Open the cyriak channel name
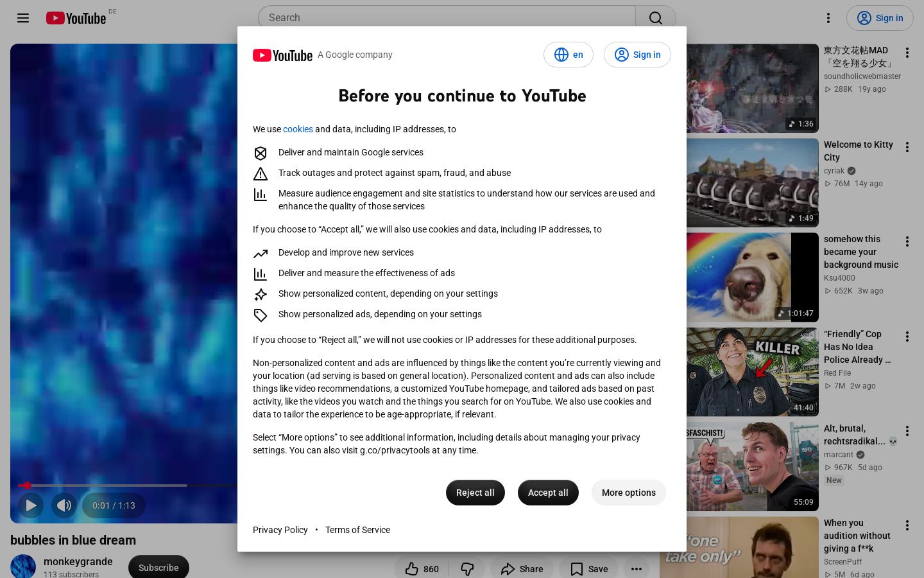 coord(834,171)
